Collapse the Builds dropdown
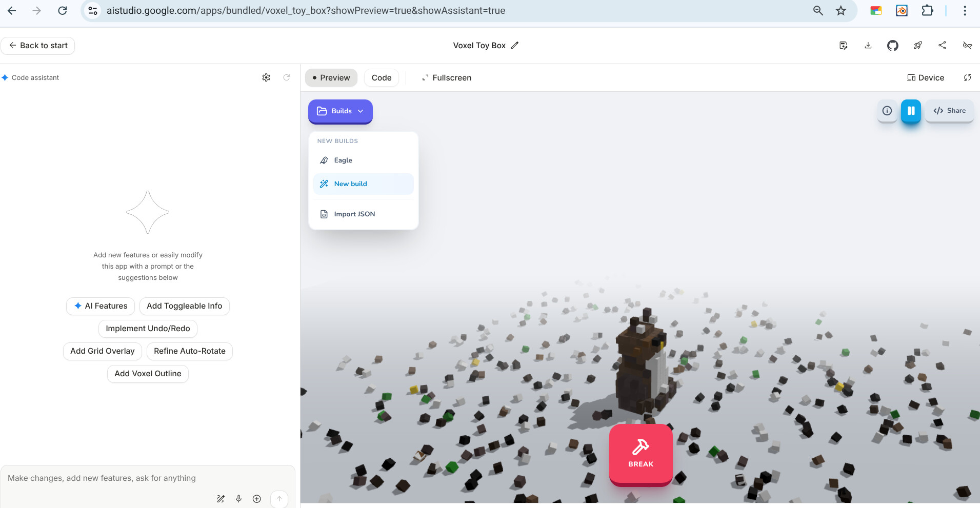 click(x=340, y=111)
